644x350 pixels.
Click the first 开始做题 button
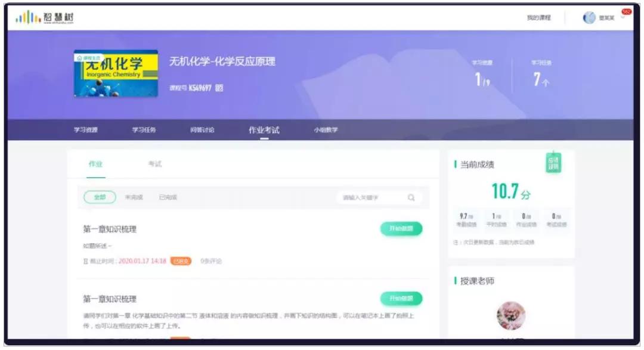(x=402, y=228)
